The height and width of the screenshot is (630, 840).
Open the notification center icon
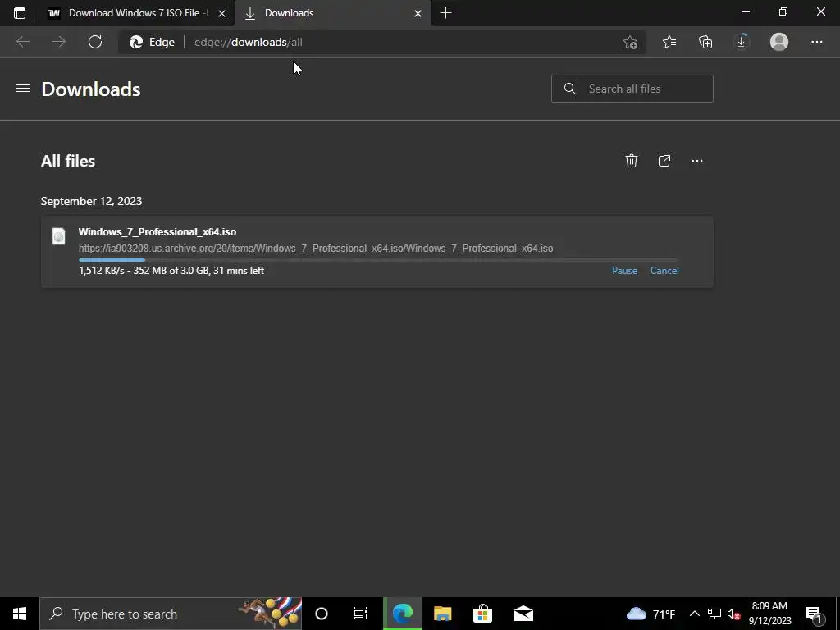(x=814, y=614)
